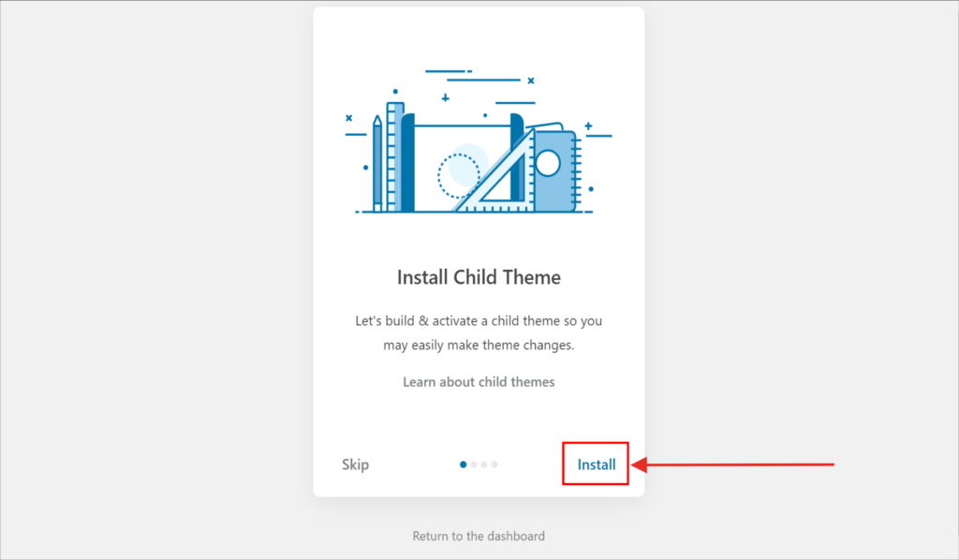Screen dimensions: 959x560
Task: Go to the fourth step dot
Action: (x=494, y=464)
